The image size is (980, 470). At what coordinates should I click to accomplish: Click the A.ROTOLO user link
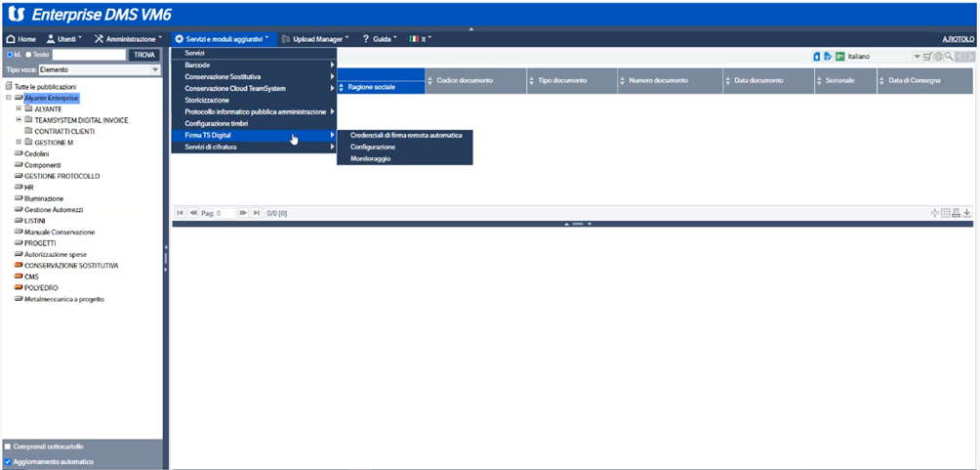point(959,39)
